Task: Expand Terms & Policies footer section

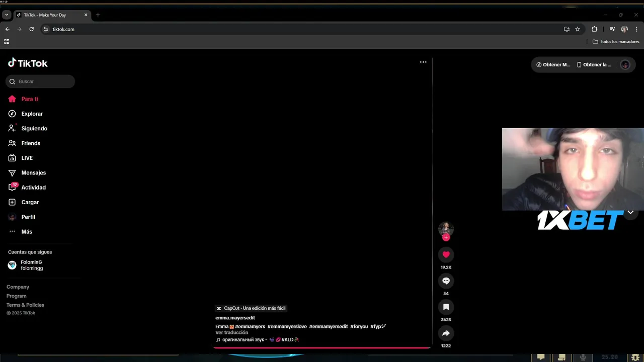Action: pos(25,305)
